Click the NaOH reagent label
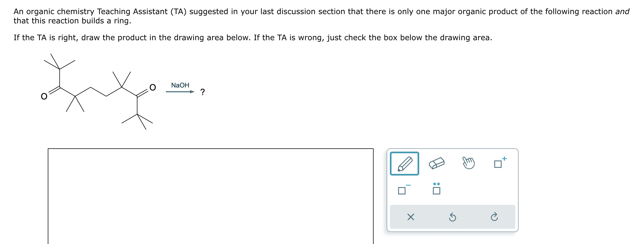644x244 pixels. [180, 85]
